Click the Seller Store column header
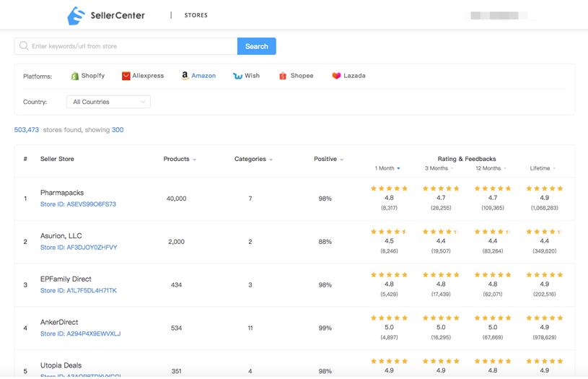Viewport: 588px width, 379px height. click(57, 159)
